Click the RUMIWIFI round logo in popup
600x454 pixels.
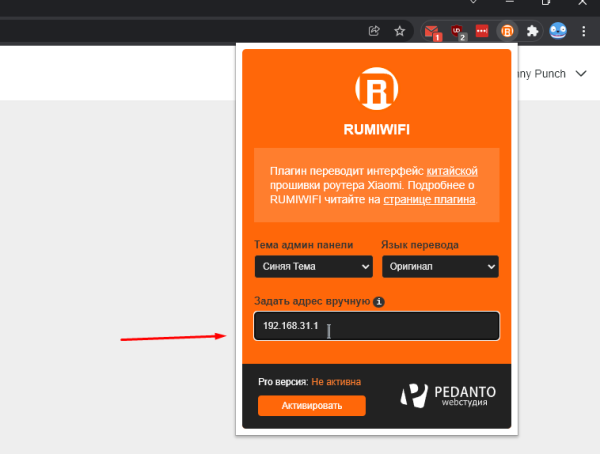point(377,88)
